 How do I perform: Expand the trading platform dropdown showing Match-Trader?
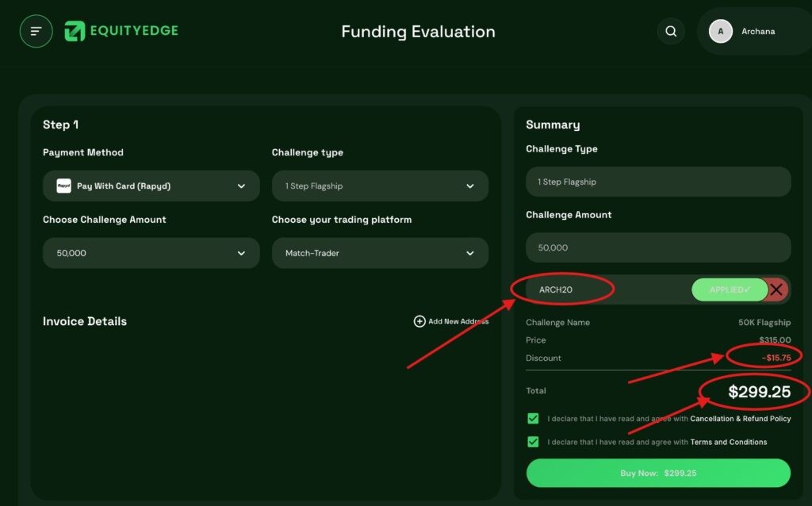point(380,253)
